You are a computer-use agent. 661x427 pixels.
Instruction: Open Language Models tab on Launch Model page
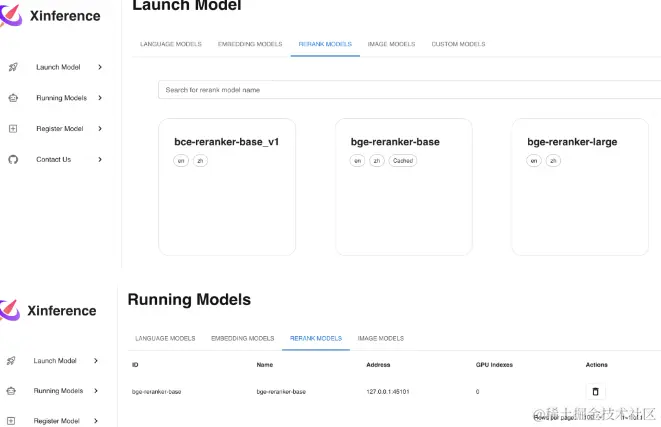pos(171,44)
